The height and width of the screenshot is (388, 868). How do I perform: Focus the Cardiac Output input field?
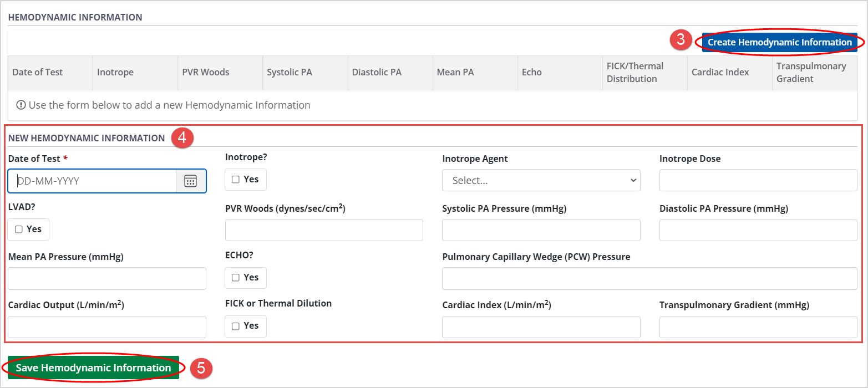coord(107,327)
